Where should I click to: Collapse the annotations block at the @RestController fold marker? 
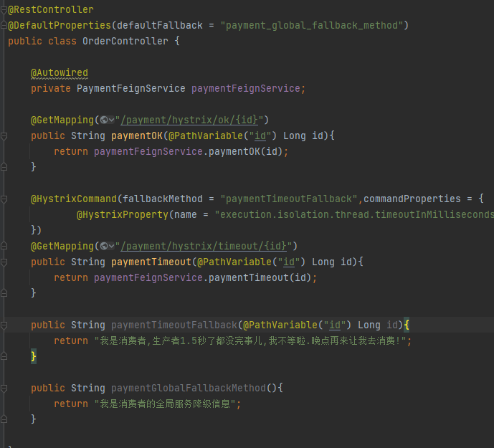4,10
